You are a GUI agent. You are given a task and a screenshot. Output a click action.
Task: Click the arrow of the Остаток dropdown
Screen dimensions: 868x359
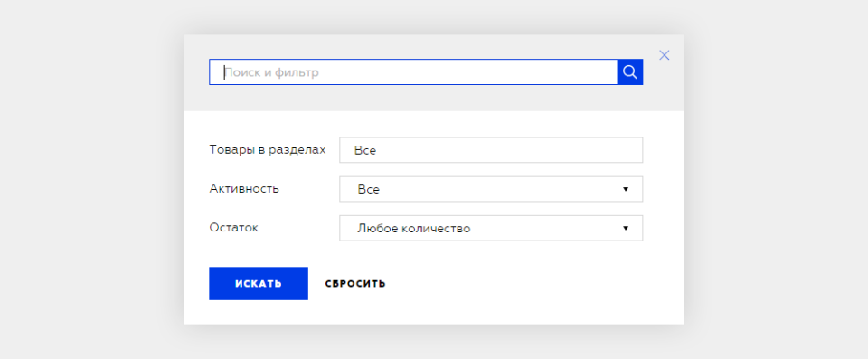(x=626, y=228)
